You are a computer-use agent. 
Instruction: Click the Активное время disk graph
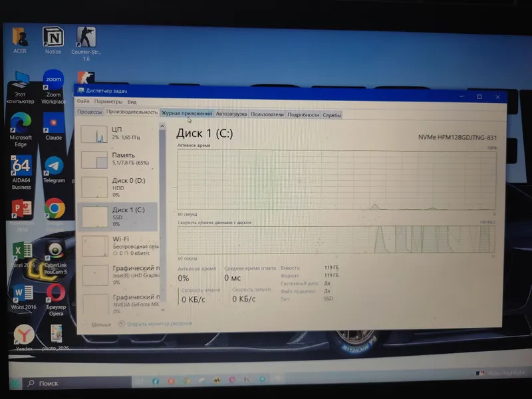(336, 180)
